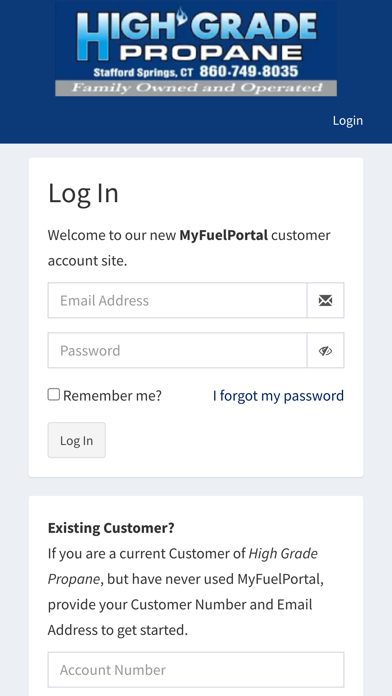Click the High Grade Propane logo

[196, 48]
